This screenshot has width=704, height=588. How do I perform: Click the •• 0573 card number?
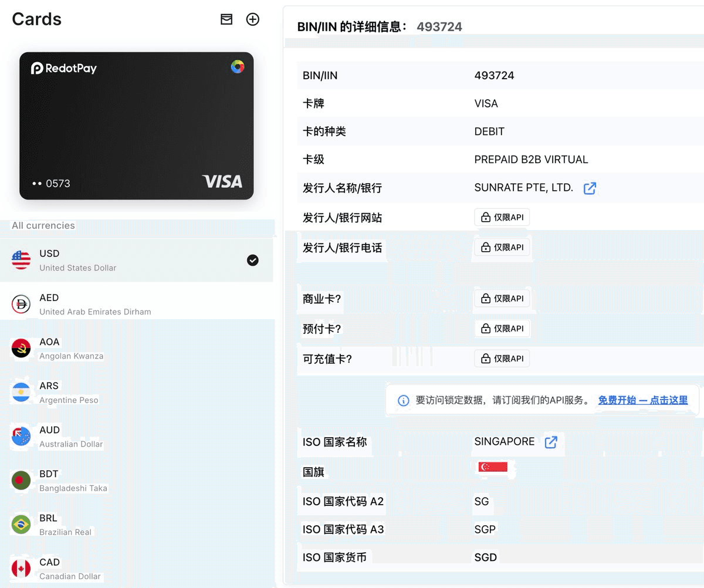point(51,184)
